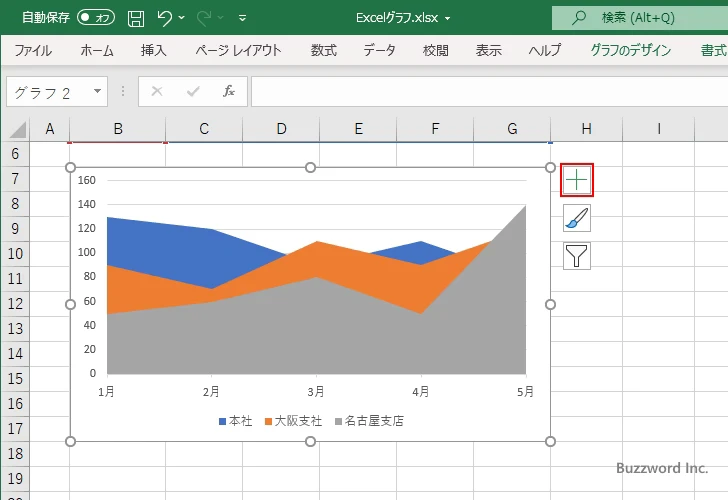Click the Insert Function fx icon

[229, 91]
